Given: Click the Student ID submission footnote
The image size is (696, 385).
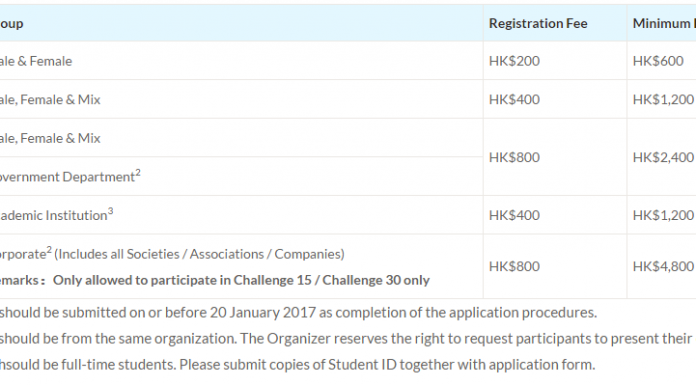Looking at the screenshot, I should [297, 365].
